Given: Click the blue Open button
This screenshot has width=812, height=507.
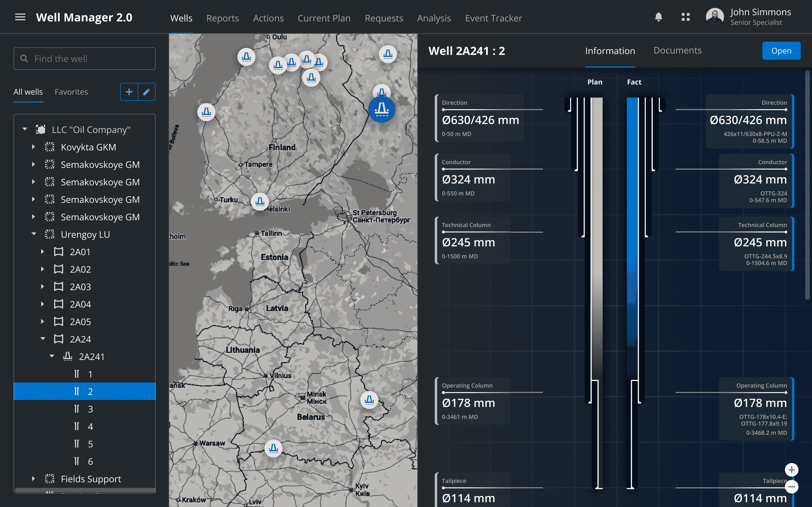Looking at the screenshot, I should click(781, 51).
